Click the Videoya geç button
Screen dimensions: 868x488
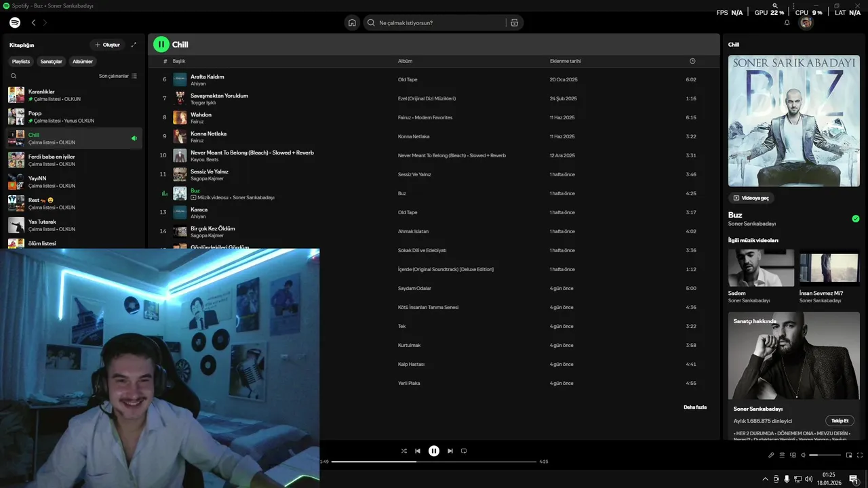click(751, 198)
